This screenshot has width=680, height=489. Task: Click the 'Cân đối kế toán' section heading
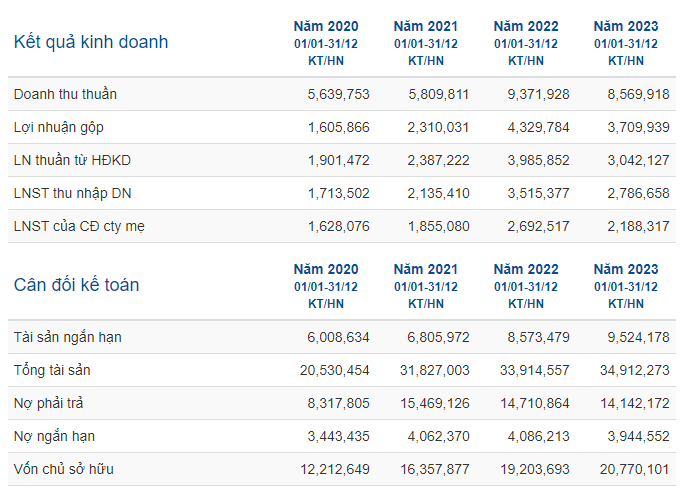click(76, 285)
